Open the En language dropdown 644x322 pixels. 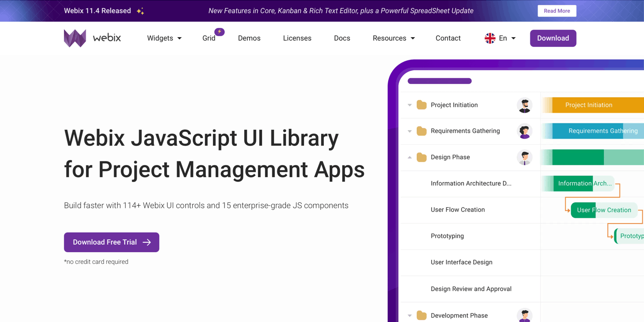pos(500,38)
